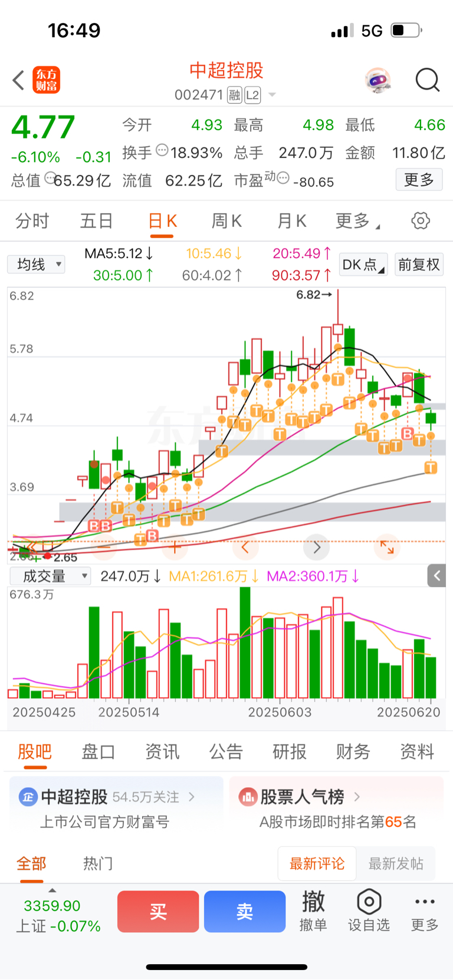Select the 日K chart tab
453x980 pixels.
162,221
